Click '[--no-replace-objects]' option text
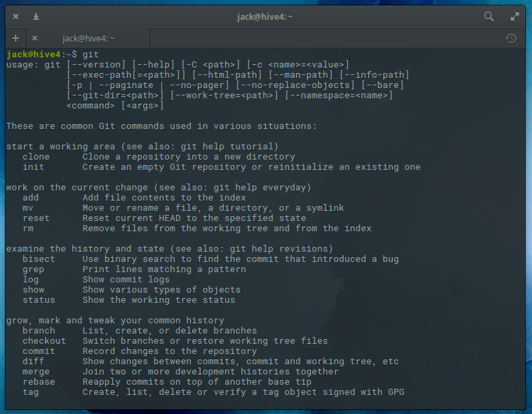 coord(295,85)
